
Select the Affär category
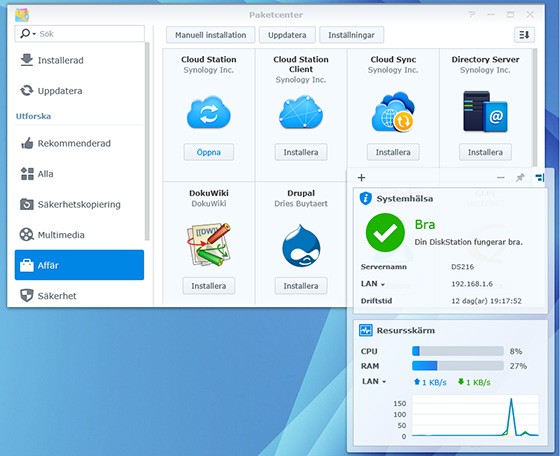coord(79,265)
